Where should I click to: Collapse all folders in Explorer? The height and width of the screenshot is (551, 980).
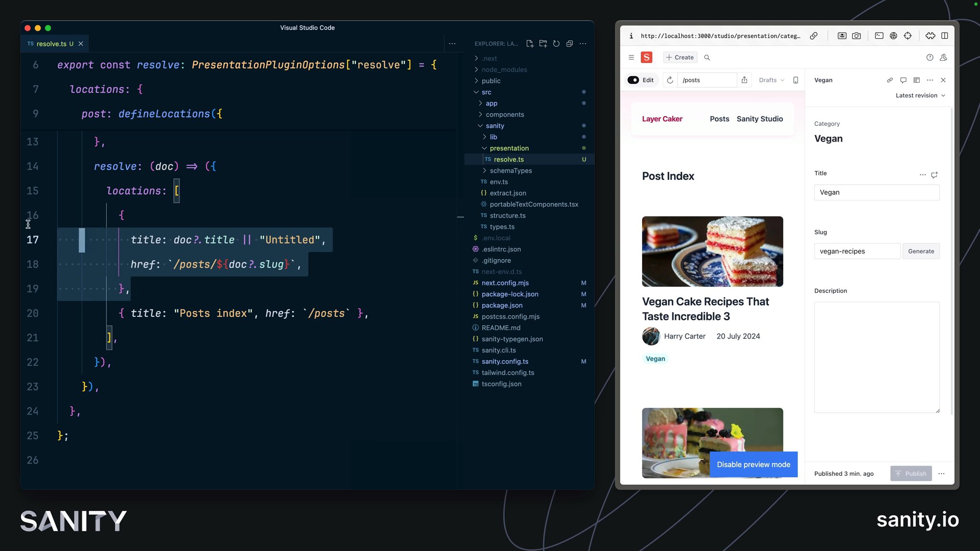(x=569, y=44)
